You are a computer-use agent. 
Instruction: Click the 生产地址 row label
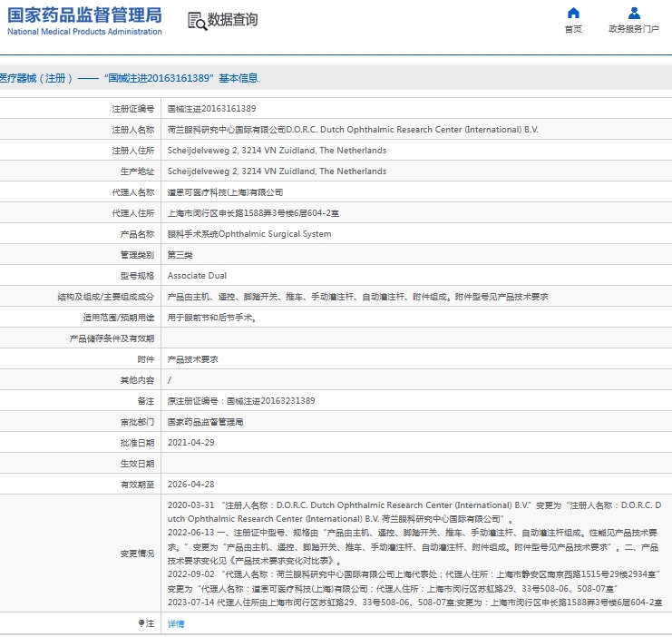coord(137,171)
